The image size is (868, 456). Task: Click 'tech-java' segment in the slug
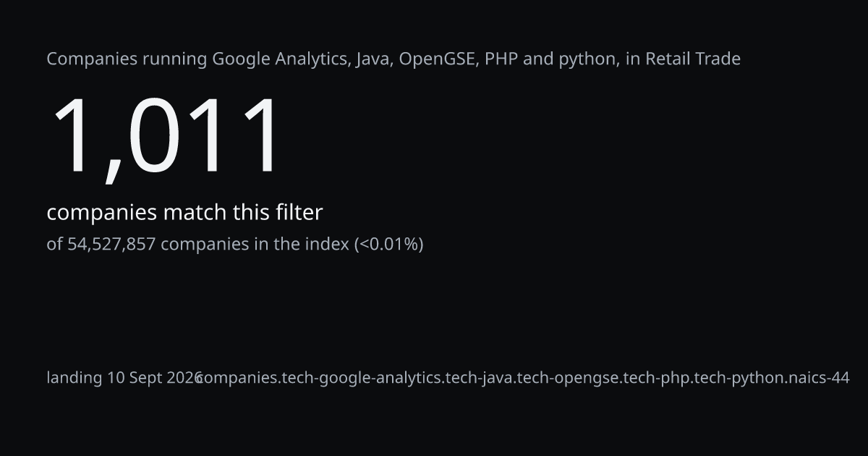click(x=479, y=378)
